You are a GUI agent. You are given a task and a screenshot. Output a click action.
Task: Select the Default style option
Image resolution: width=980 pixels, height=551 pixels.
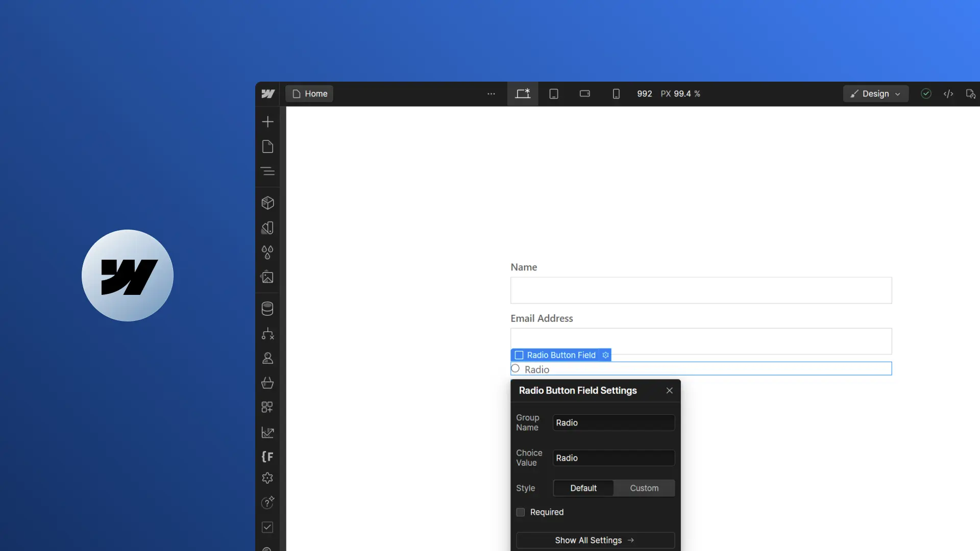pos(583,488)
